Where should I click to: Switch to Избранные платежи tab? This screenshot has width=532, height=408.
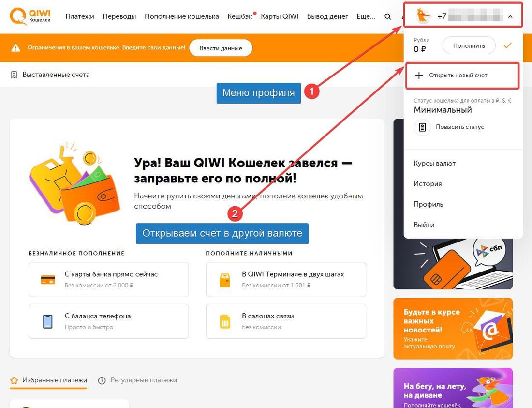48,380
